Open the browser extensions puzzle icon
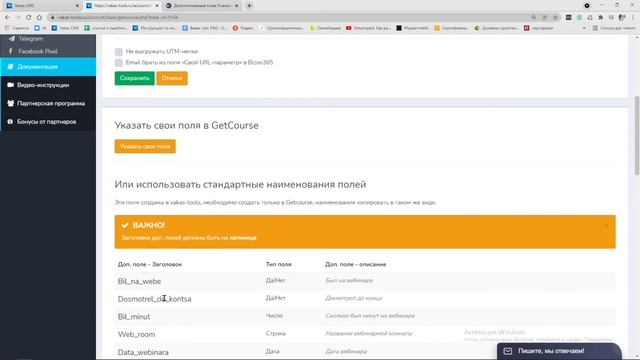The height and width of the screenshot is (360, 640). pos(600,18)
